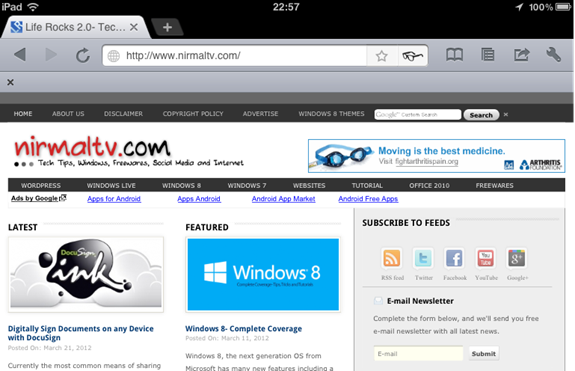Open browser settings wrench icon
Screen dimensions: 575x371
pos(553,55)
